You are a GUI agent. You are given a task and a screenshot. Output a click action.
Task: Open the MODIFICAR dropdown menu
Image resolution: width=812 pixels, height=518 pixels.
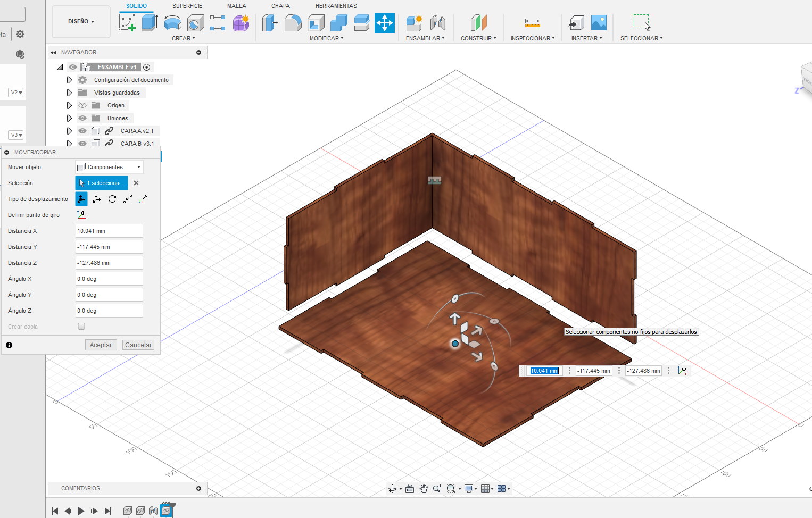[327, 38]
